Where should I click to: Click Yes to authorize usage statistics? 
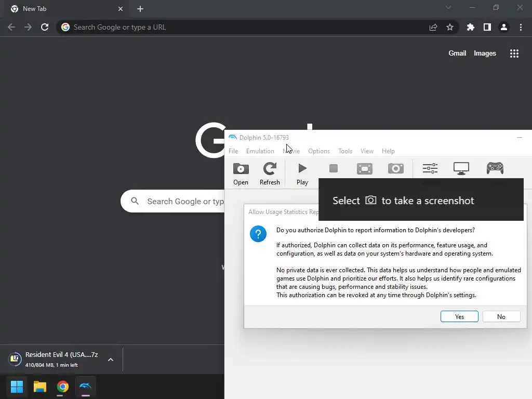[459, 316]
